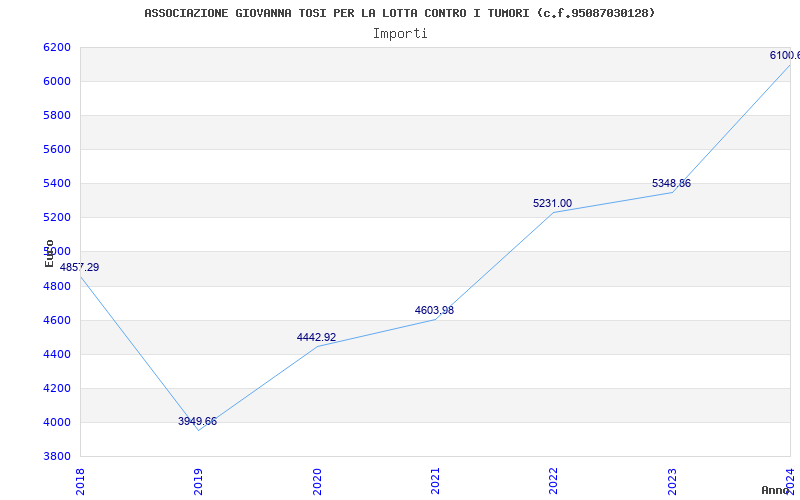Click the 2020 x-axis label
The width and height of the screenshot is (800, 500).
click(317, 482)
